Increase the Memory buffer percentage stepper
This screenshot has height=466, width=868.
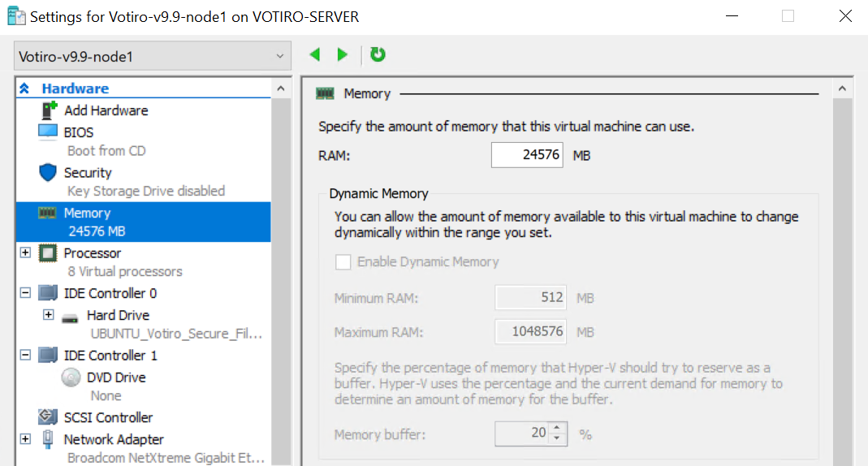(x=557, y=428)
